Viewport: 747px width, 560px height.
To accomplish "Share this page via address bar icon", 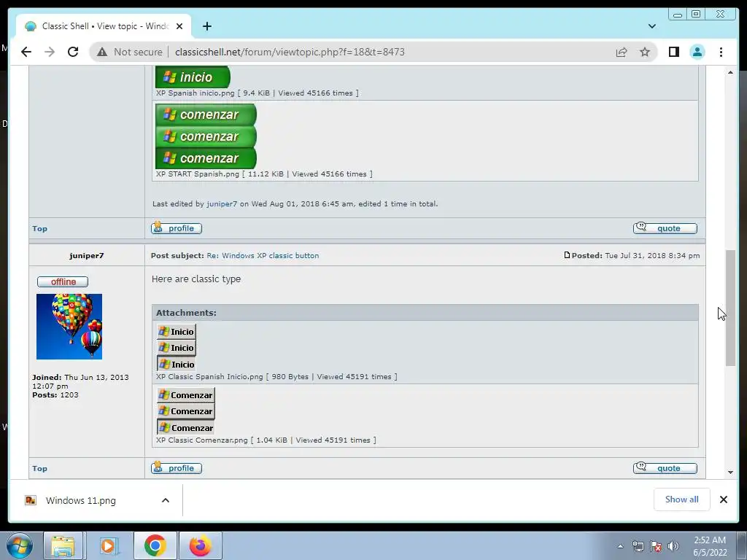I will point(622,52).
